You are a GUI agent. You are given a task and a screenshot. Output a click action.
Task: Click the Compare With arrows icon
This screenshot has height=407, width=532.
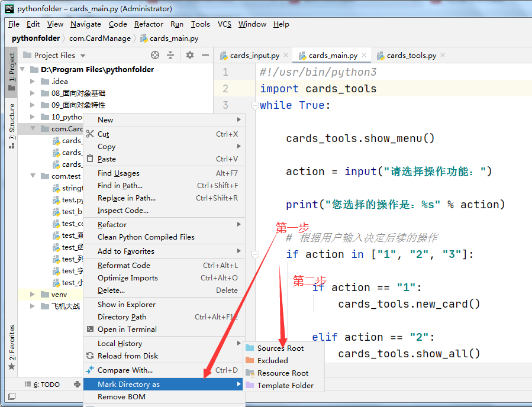90,370
